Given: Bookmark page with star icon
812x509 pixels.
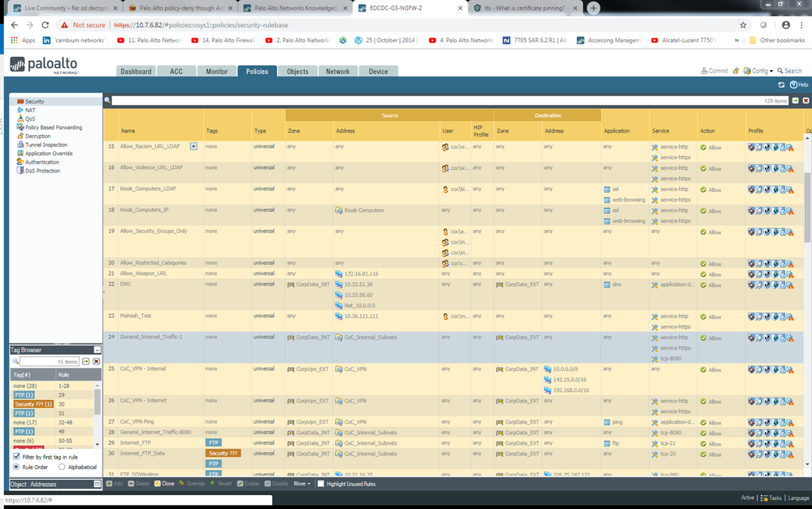Looking at the screenshot, I should click(x=743, y=25).
